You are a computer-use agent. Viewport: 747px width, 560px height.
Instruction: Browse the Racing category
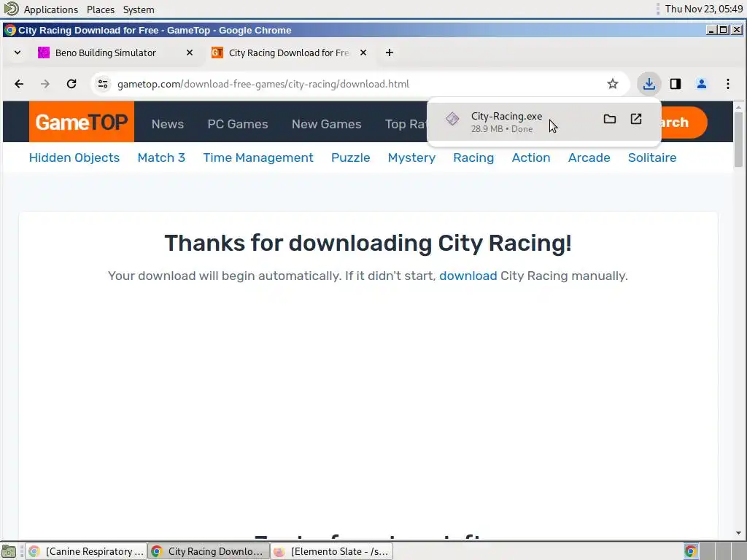(x=473, y=157)
